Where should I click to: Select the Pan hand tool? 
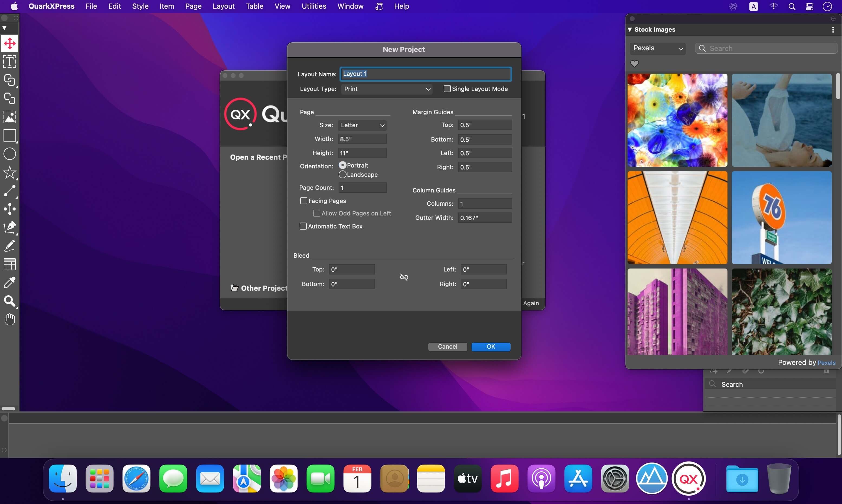coord(9,320)
